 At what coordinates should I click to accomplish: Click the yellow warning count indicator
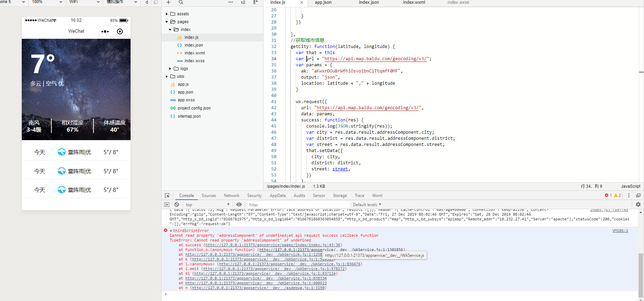pos(617,196)
